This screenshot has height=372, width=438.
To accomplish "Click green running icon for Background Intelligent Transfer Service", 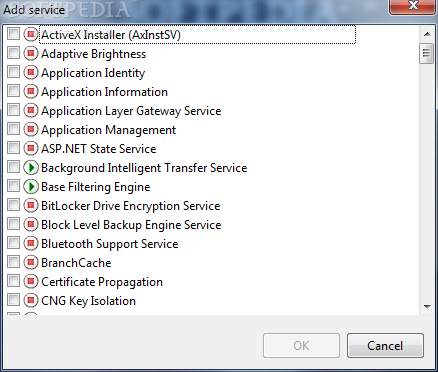I will coord(31,167).
